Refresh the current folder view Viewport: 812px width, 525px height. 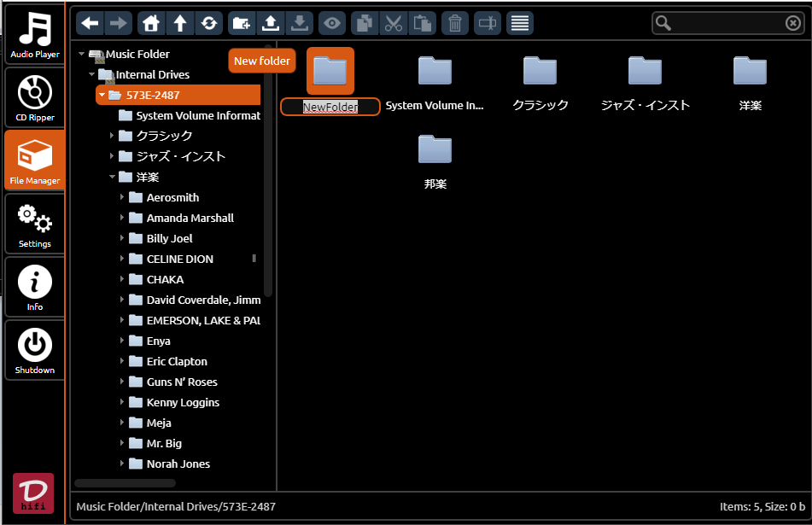pyautogui.click(x=209, y=23)
